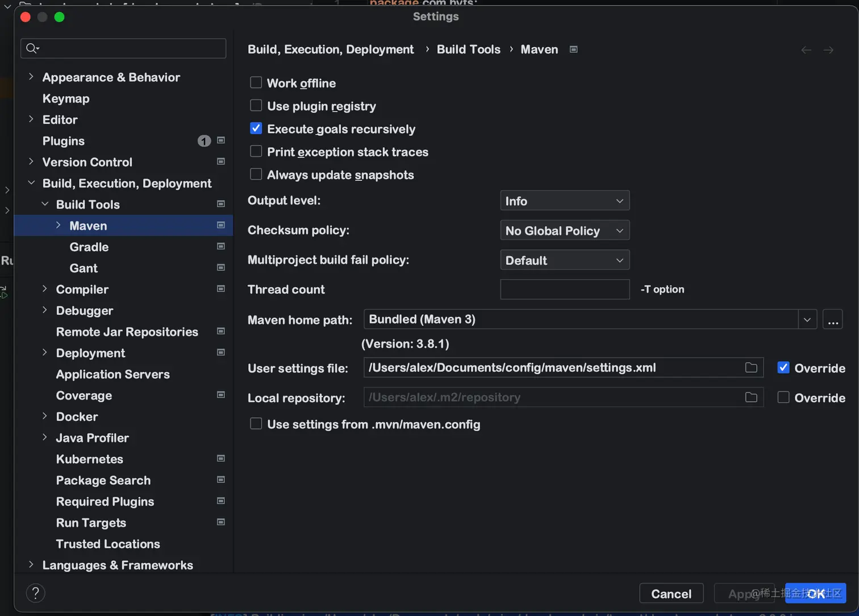This screenshot has height=616, width=859.
Task: Click project-level icon on Version Control row
Action: click(221, 161)
